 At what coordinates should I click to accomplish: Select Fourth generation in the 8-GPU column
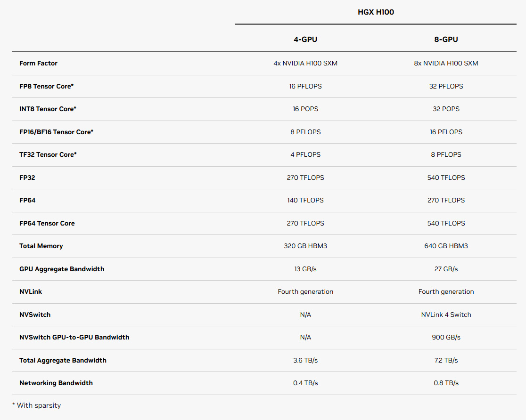[446, 291]
